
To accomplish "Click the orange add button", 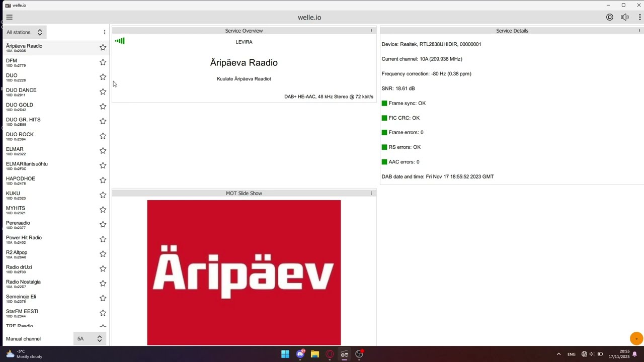I will pyautogui.click(x=636, y=338).
